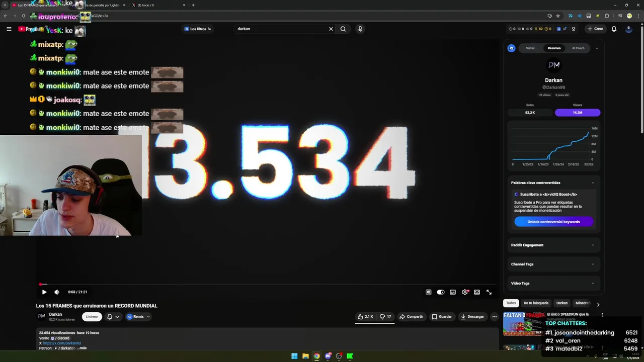The image size is (644, 362).
Task: Go to the YouTube Premium home logo
Action: click(29, 29)
